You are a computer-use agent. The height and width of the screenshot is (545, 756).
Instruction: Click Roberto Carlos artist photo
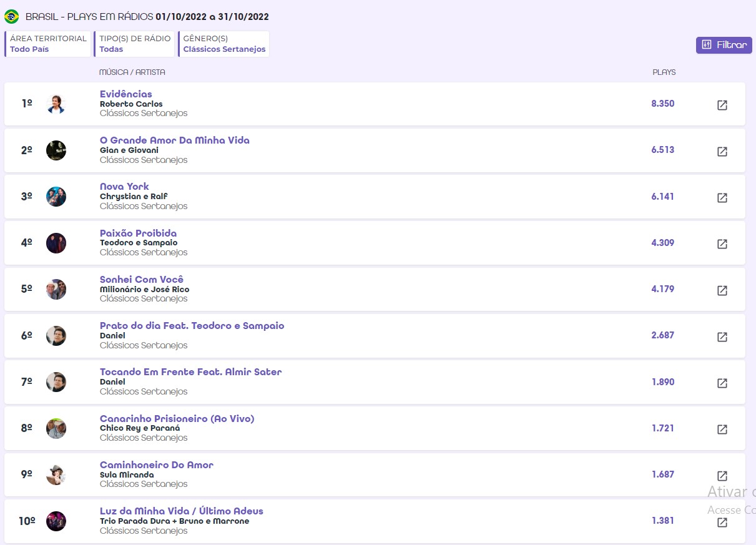pos(56,104)
